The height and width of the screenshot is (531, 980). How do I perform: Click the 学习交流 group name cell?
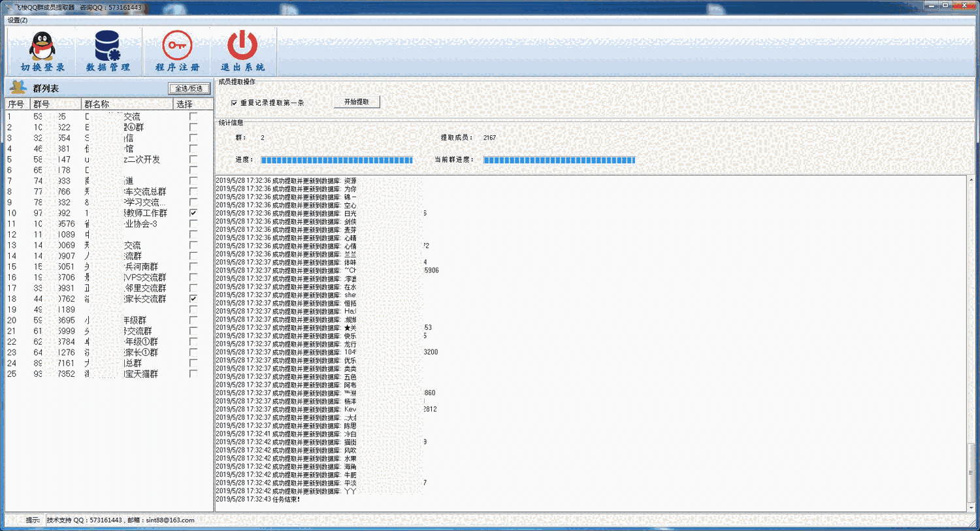point(128,202)
